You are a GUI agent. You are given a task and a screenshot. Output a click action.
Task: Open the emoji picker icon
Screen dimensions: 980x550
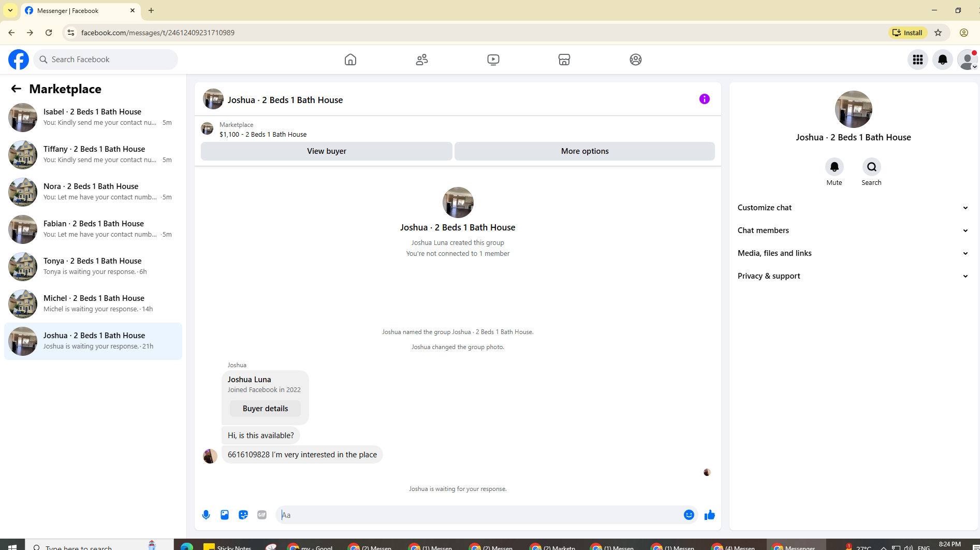click(x=689, y=515)
